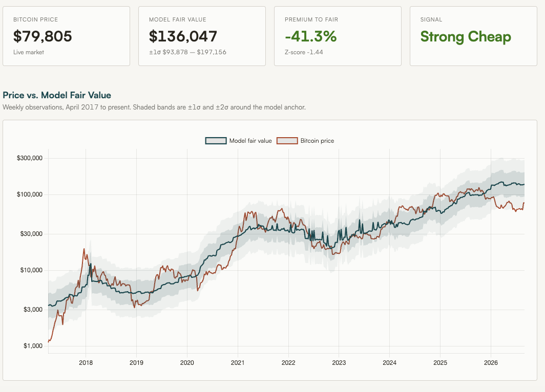Click the Strong Cheap signal text
This screenshot has width=545, height=392.
tap(466, 37)
